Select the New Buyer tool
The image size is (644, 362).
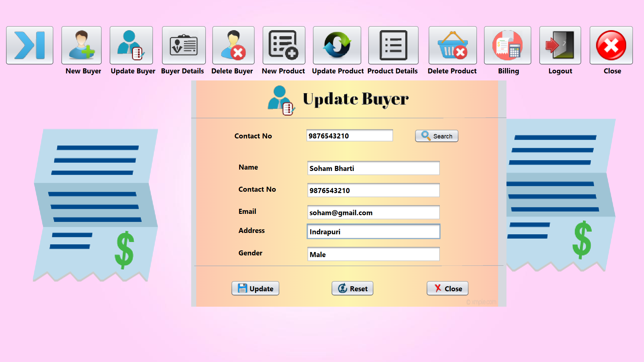pyautogui.click(x=82, y=45)
